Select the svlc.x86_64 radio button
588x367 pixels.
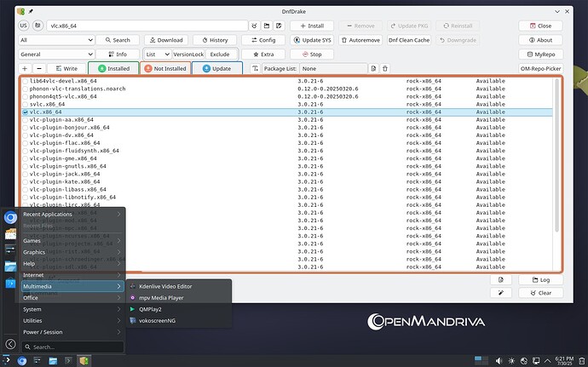click(x=25, y=104)
